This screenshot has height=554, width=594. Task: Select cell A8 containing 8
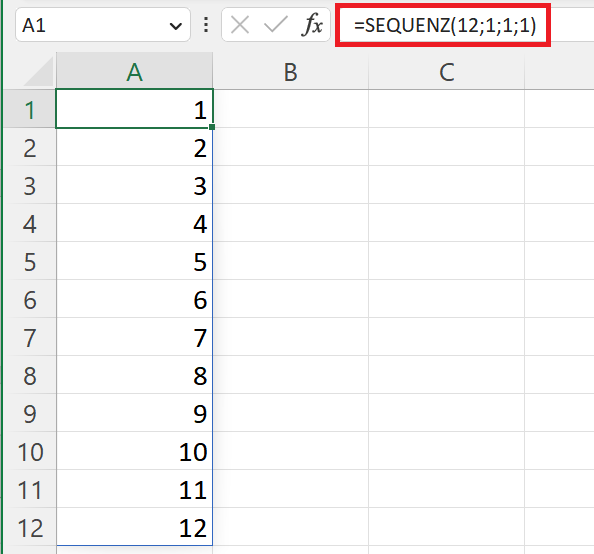click(x=134, y=375)
